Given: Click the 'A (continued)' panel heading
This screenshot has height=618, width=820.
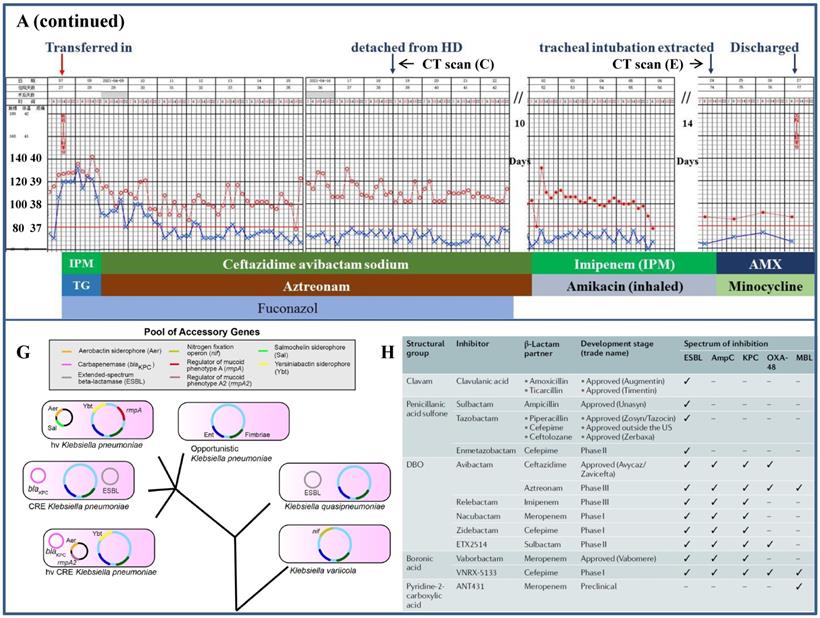Looking at the screenshot, I should [71, 21].
